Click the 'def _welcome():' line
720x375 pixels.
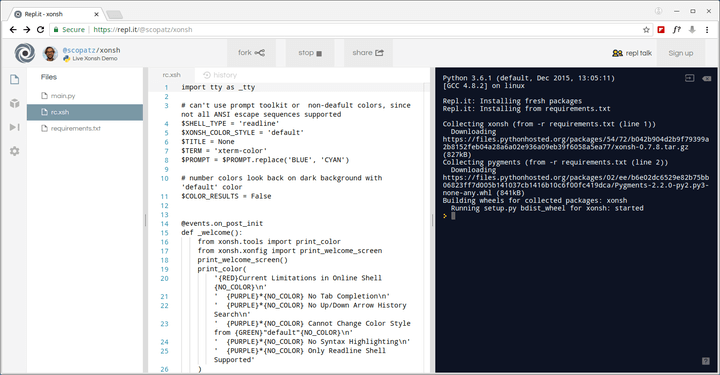coord(212,232)
